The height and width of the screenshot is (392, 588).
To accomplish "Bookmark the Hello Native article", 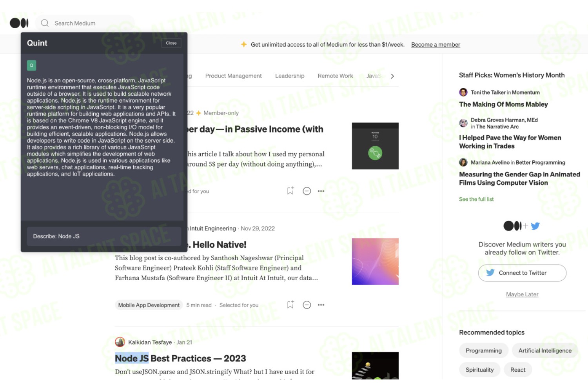I will (290, 305).
